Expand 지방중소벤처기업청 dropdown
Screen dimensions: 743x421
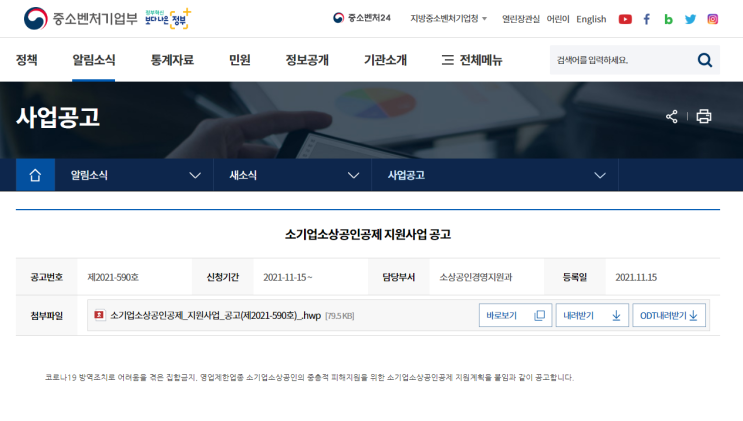click(x=448, y=18)
